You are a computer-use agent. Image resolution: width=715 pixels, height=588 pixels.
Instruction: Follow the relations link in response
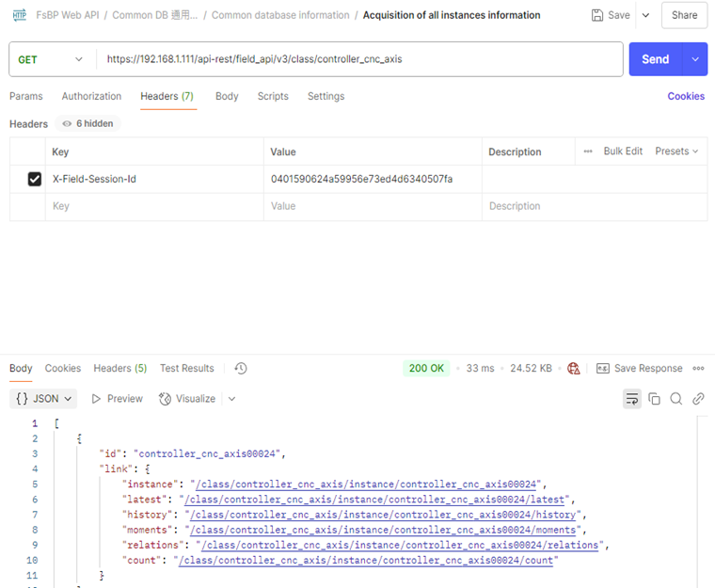[400, 545]
